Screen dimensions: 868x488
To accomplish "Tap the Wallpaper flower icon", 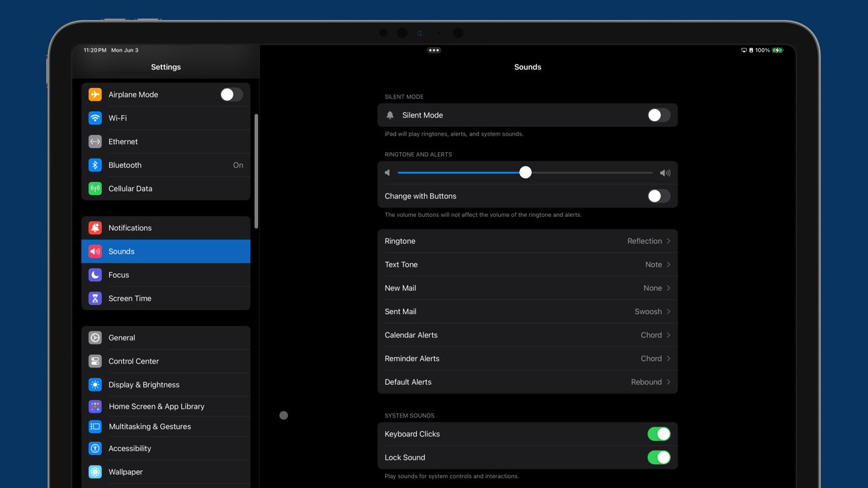I will pos(95,472).
